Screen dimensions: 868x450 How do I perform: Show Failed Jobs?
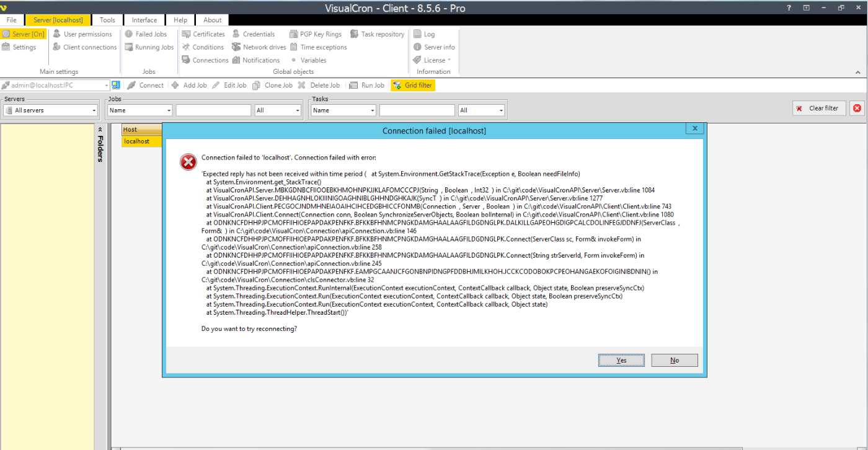coord(146,34)
